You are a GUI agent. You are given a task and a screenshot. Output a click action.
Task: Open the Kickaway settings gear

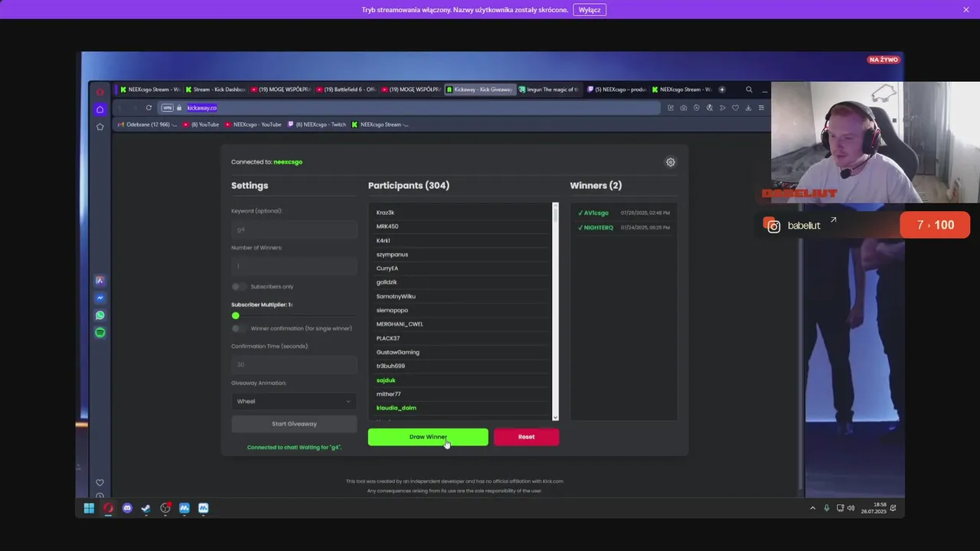pyautogui.click(x=671, y=162)
